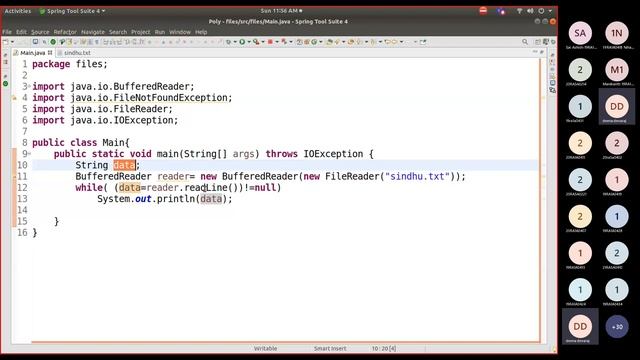Click the Quick Access magnifier icon
Viewport: 640px width, 360px height.
tap(525, 42)
